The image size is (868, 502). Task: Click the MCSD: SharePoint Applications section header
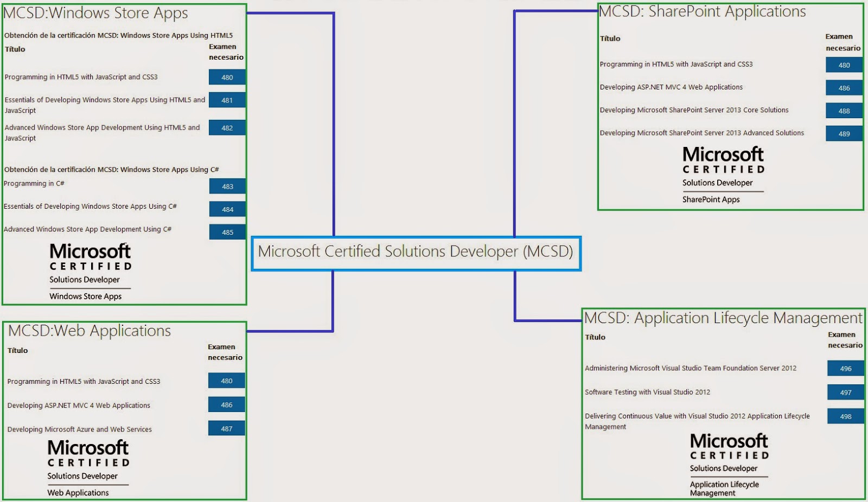click(700, 12)
